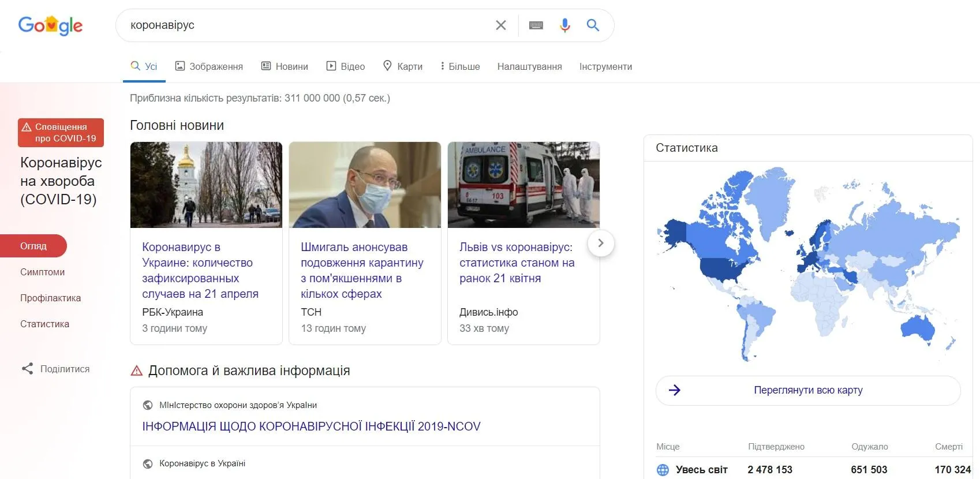Click the right arrow in news carousel
The height and width of the screenshot is (479, 980).
point(600,244)
